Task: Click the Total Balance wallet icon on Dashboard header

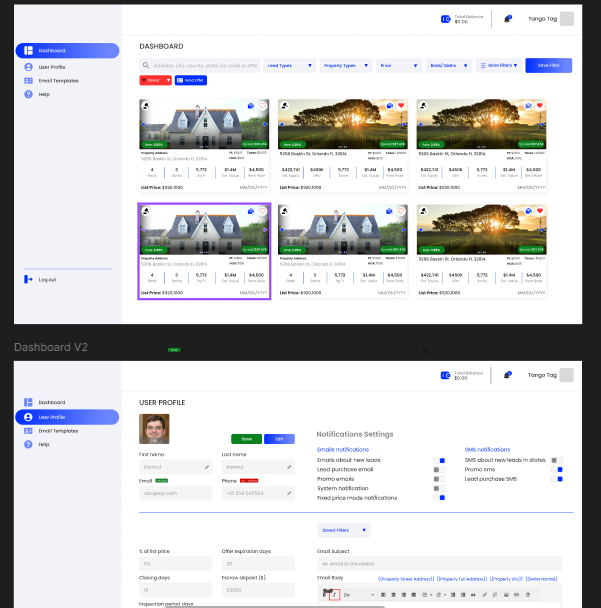Action: (445, 18)
